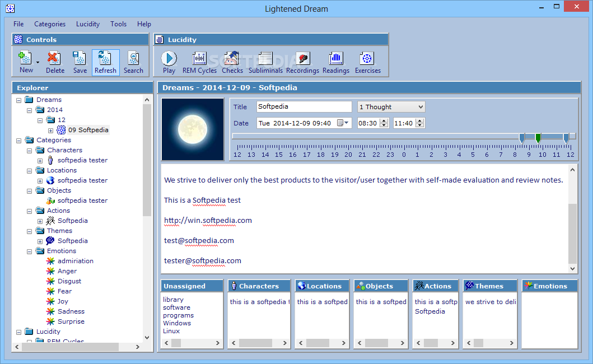
Task: Select softpedia tester under Locations
Action: click(x=82, y=180)
